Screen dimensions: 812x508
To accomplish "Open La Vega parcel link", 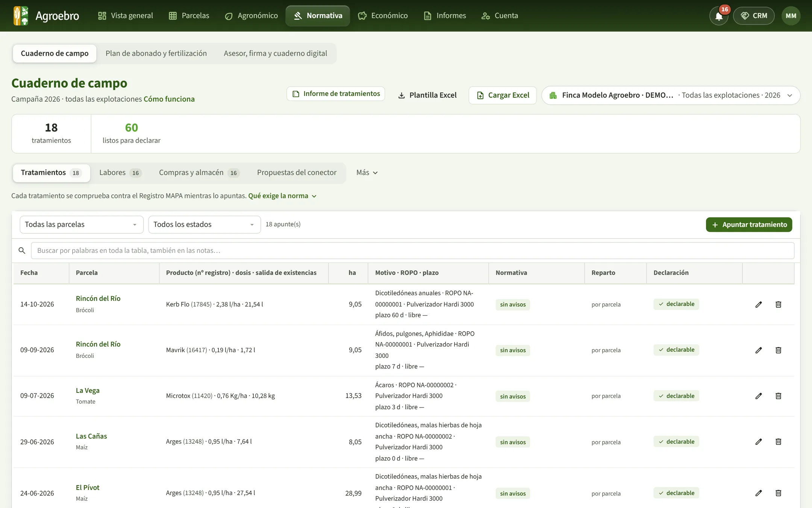I will click(x=88, y=391).
